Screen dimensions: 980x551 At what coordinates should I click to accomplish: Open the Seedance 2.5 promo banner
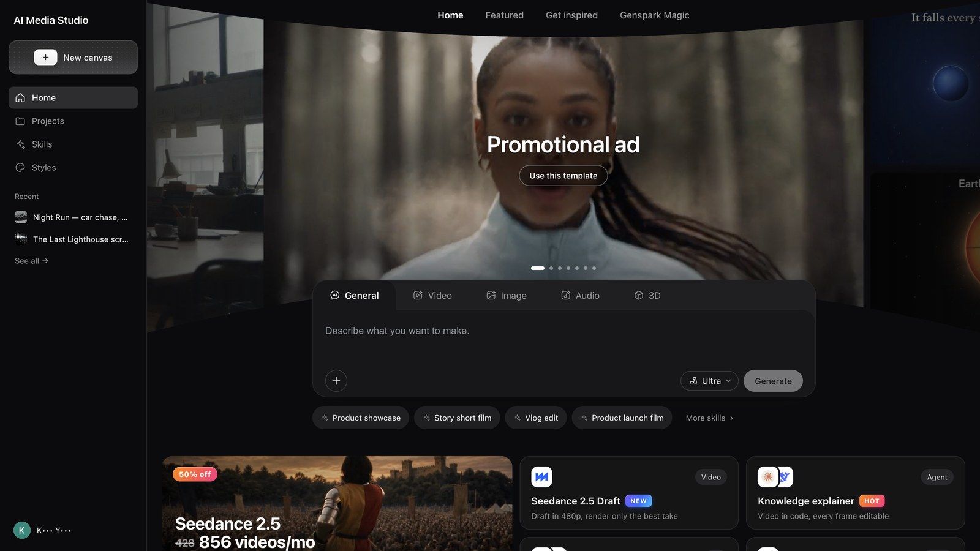pos(337,503)
